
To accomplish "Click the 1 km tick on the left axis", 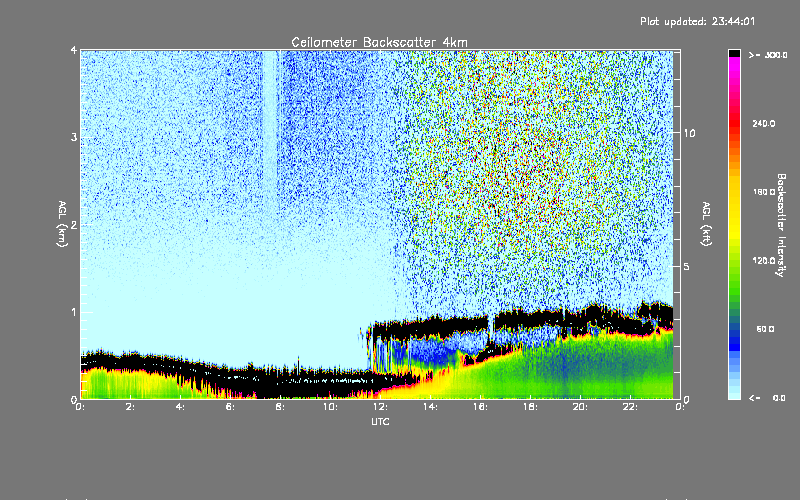I will (x=74, y=312).
